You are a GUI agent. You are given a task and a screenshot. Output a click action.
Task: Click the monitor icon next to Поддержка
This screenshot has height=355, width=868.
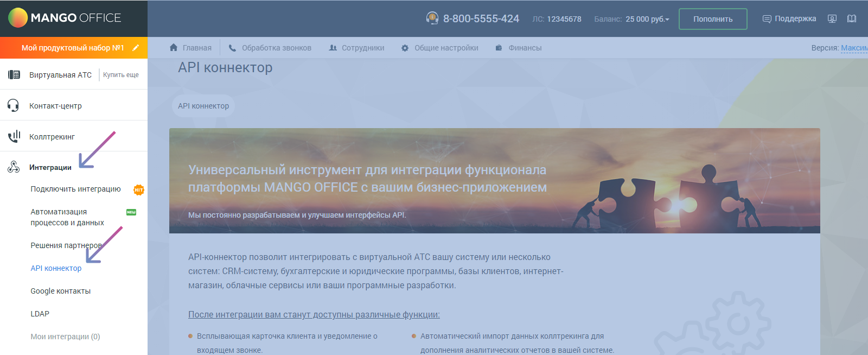(832, 19)
